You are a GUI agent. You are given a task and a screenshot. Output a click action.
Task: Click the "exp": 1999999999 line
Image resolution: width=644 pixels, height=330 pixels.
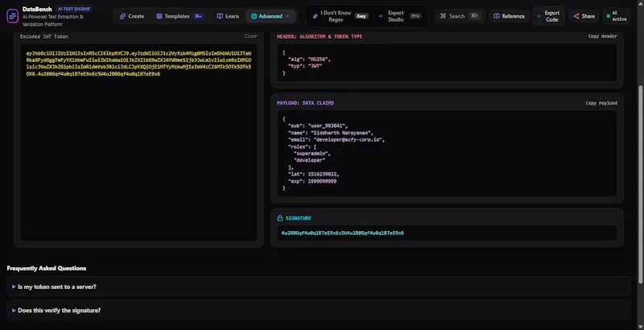(x=312, y=181)
